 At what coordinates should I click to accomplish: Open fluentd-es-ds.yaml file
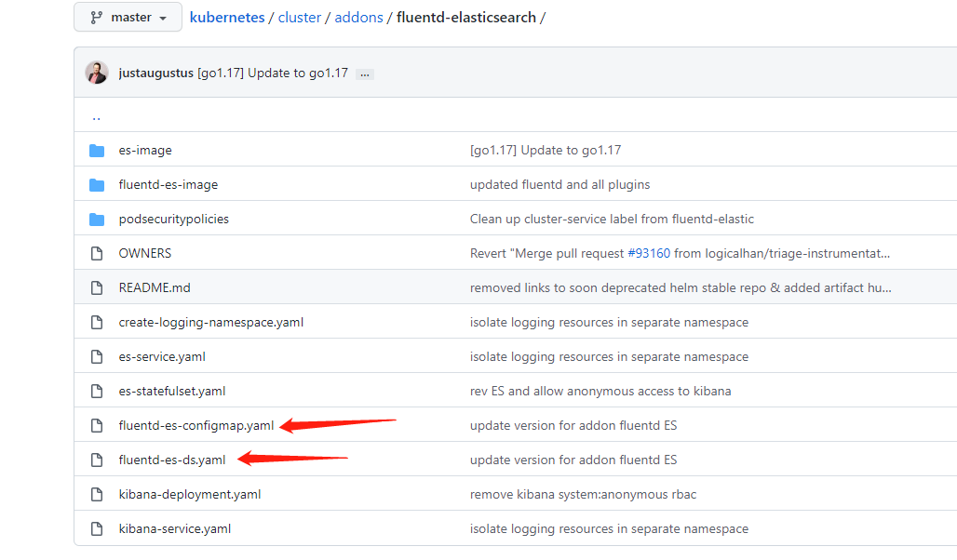tap(172, 460)
